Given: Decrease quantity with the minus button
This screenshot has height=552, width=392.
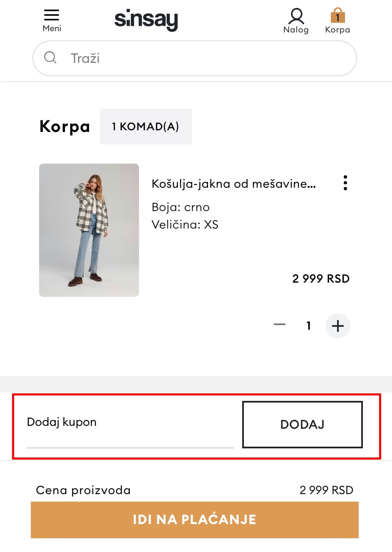Looking at the screenshot, I should pyautogui.click(x=280, y=325).
